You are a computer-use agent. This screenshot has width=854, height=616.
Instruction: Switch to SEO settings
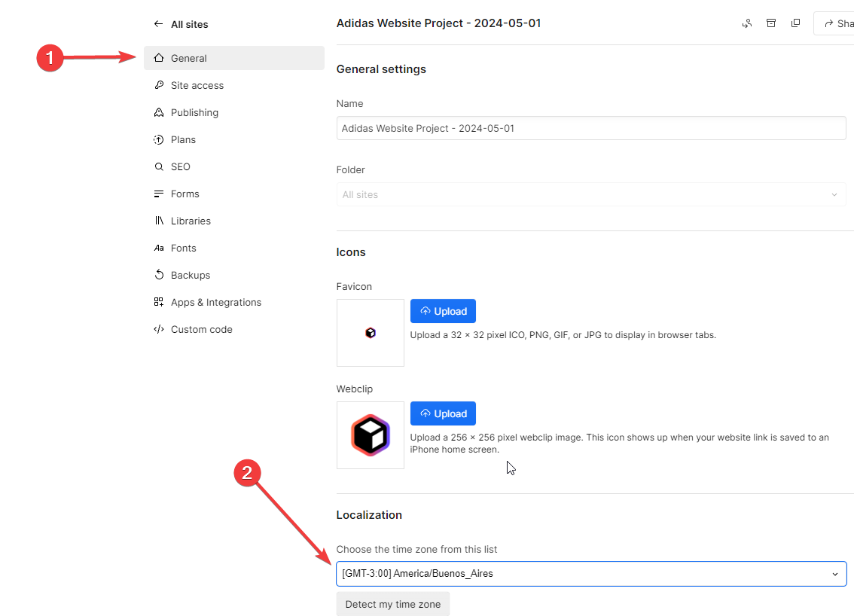(x=234, y=166)
